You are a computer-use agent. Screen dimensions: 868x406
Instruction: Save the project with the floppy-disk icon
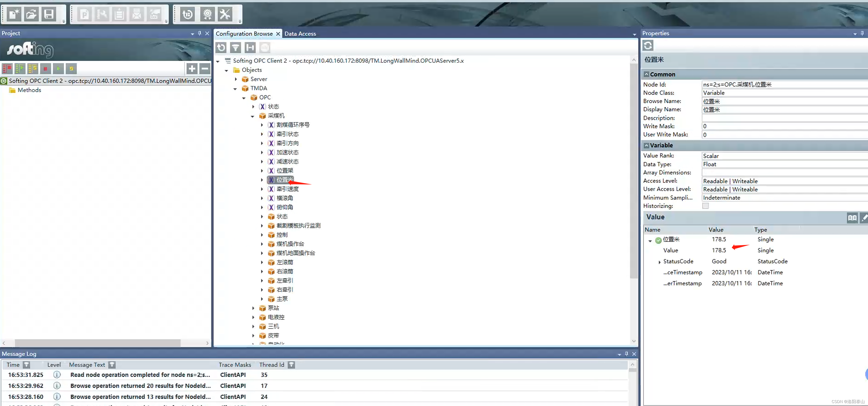49,14
